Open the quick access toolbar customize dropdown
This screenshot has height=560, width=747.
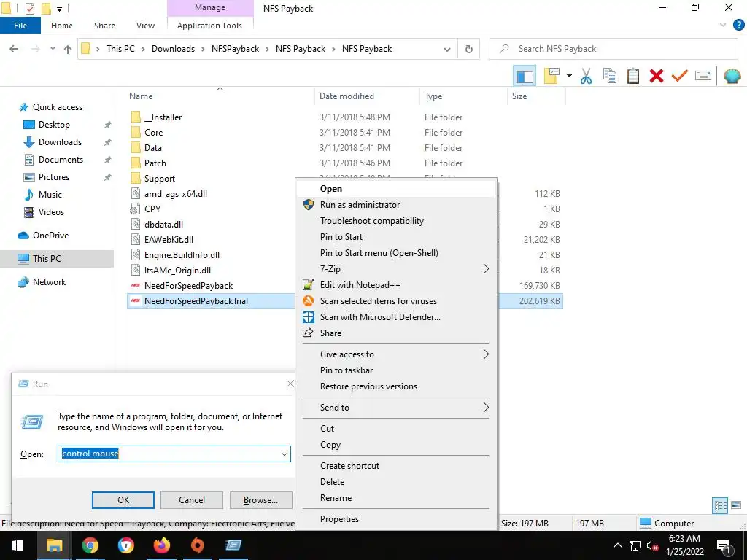pos(59,9)
